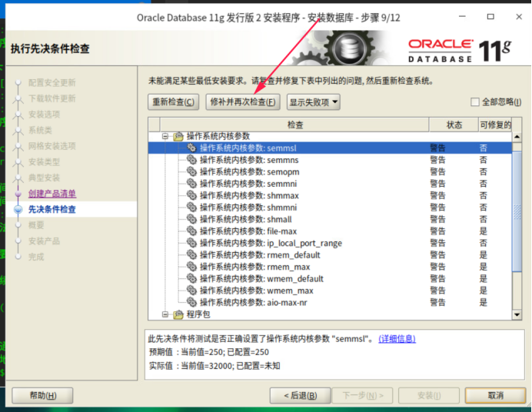Click the rmem_max gear icon
The image size is (532, 412).
tap(191, 266)
